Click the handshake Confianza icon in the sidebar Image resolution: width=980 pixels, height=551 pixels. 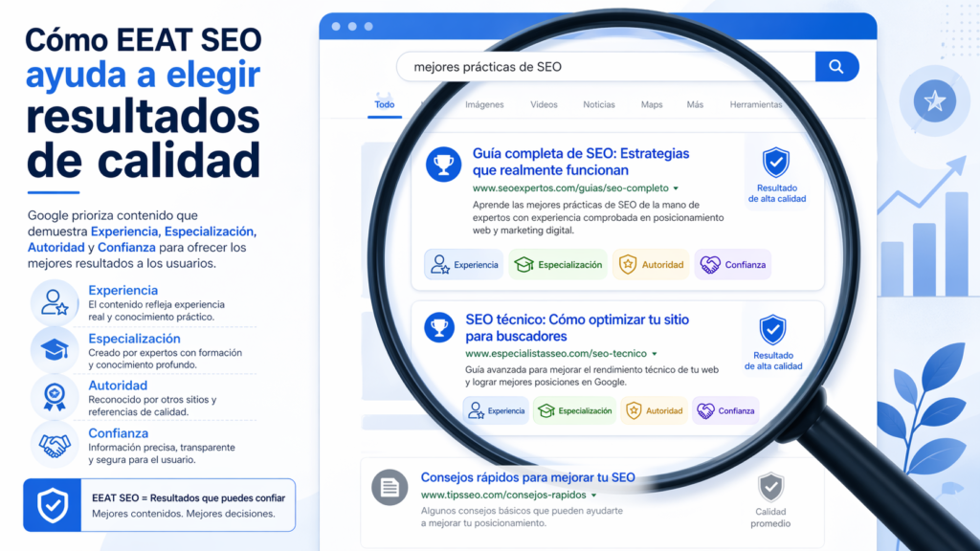[x=55, y=443]
